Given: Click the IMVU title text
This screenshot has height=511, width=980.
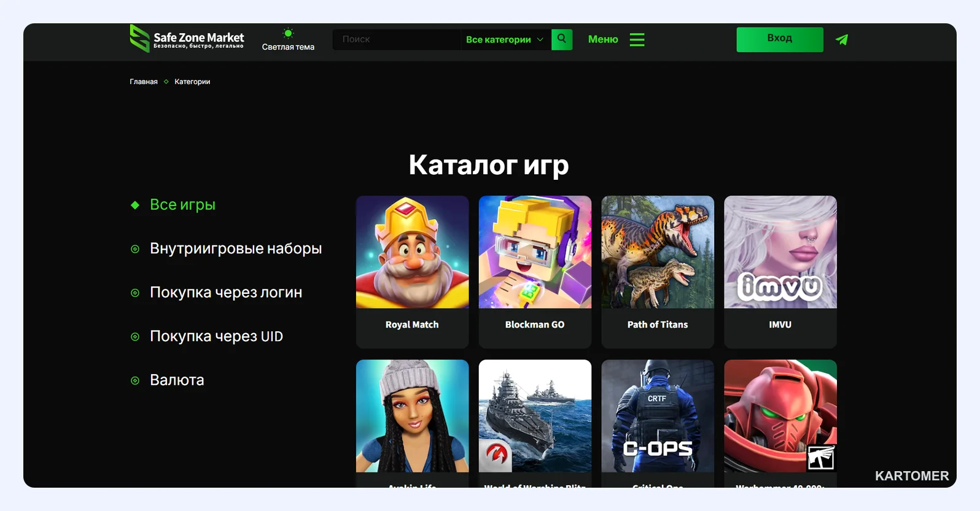Looking at the screenshot, I should 780,325.
